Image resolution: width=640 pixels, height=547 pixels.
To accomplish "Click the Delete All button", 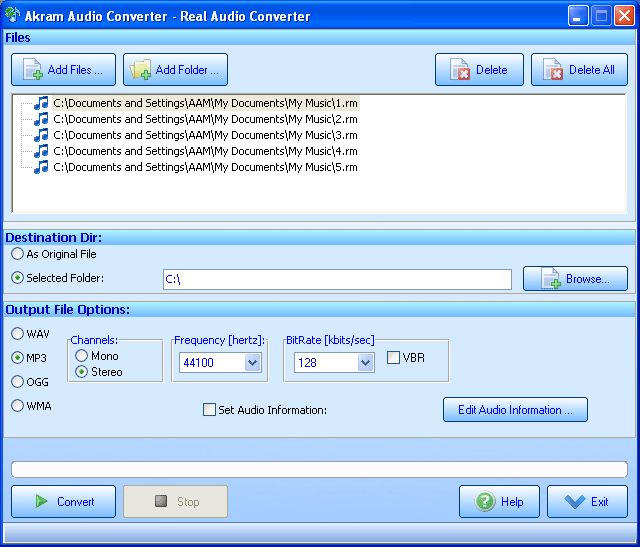I will pos(579,69).
